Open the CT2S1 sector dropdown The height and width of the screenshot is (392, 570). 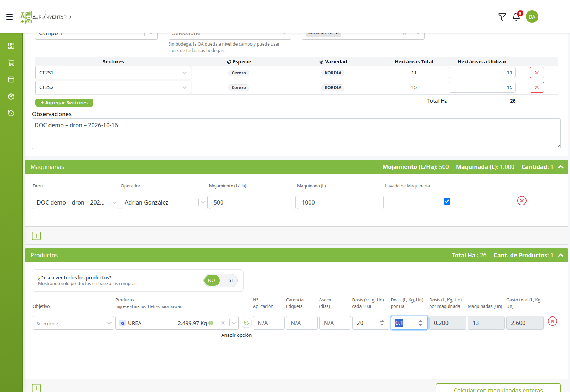pos(185,73)
